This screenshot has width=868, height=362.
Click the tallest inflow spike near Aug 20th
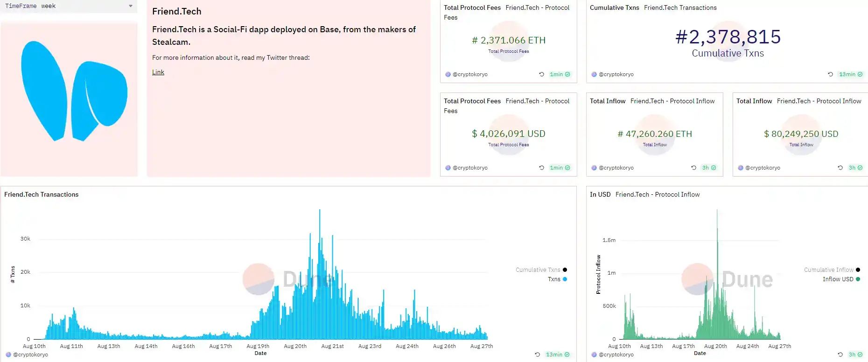[x=717, y=274]
